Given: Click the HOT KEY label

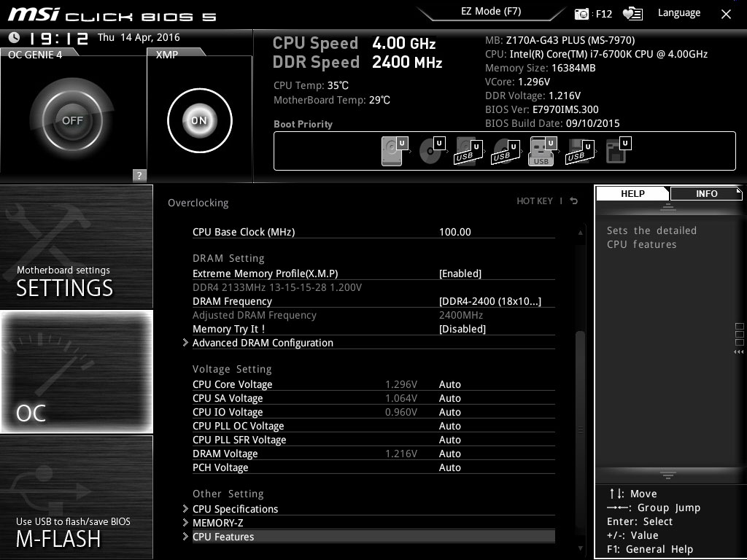Looking at the screenshot, I should point(535,201).
